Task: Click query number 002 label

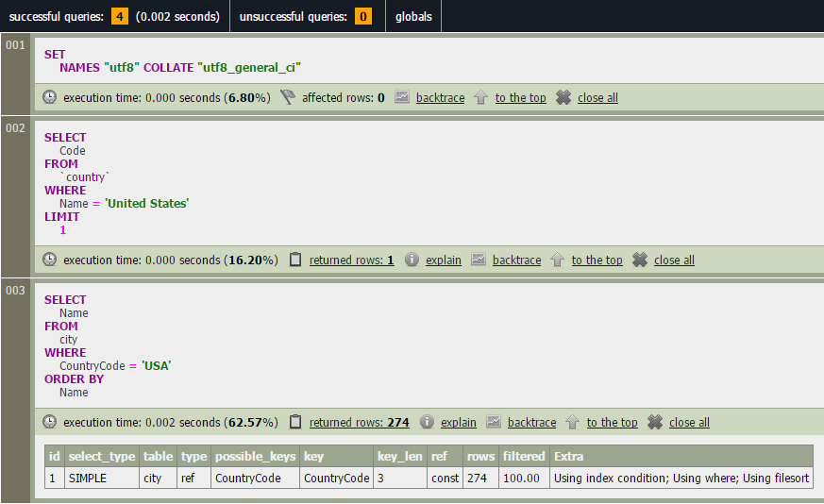Action: point(15,128)
